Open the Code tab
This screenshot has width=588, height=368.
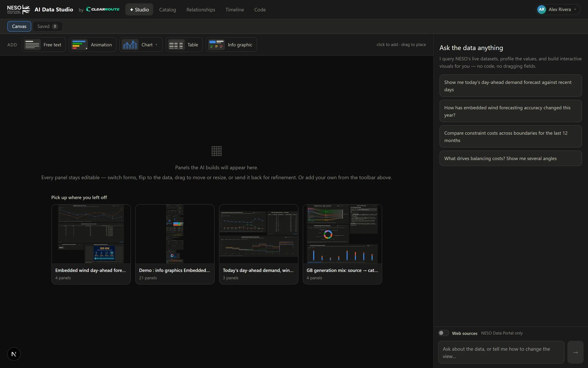tap(260, 9)
